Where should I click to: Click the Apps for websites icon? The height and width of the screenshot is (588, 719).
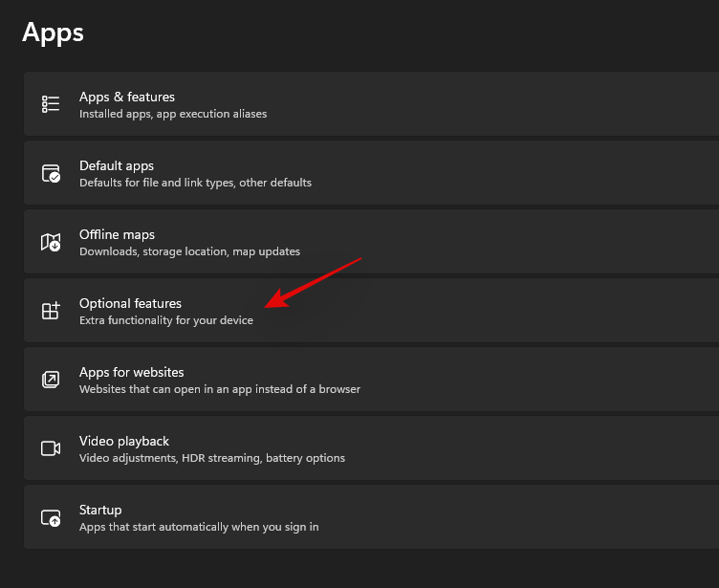[51, 380]
